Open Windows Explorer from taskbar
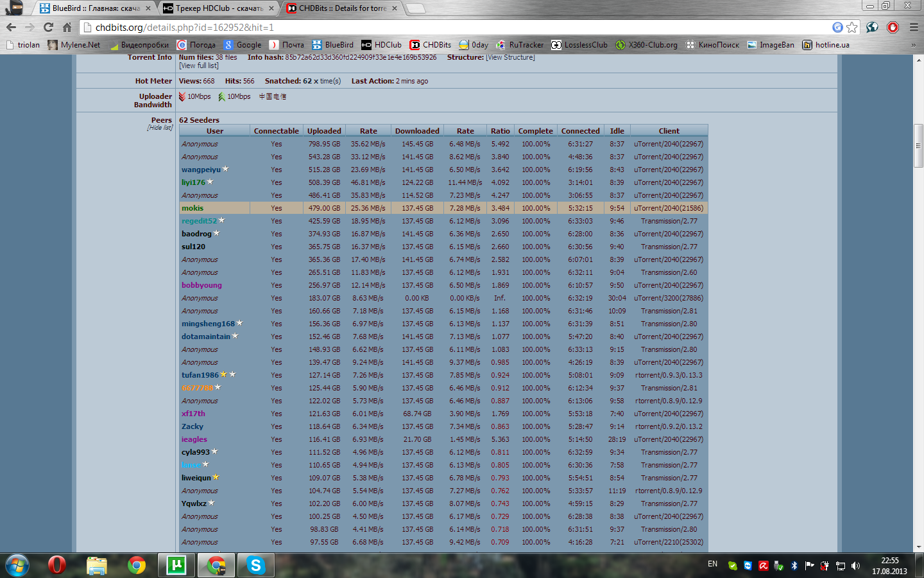924x578 pixels. tap(96, 565)
